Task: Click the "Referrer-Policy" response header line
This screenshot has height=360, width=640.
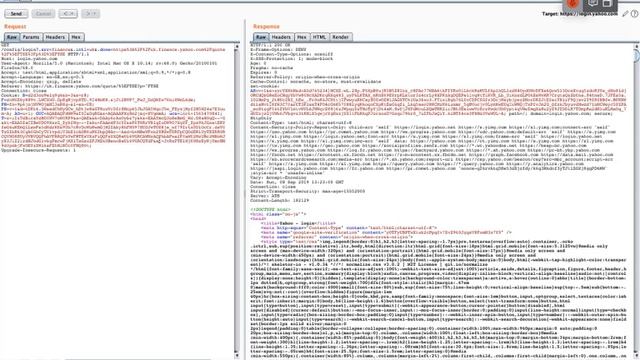Action: [x=305, y=77]
